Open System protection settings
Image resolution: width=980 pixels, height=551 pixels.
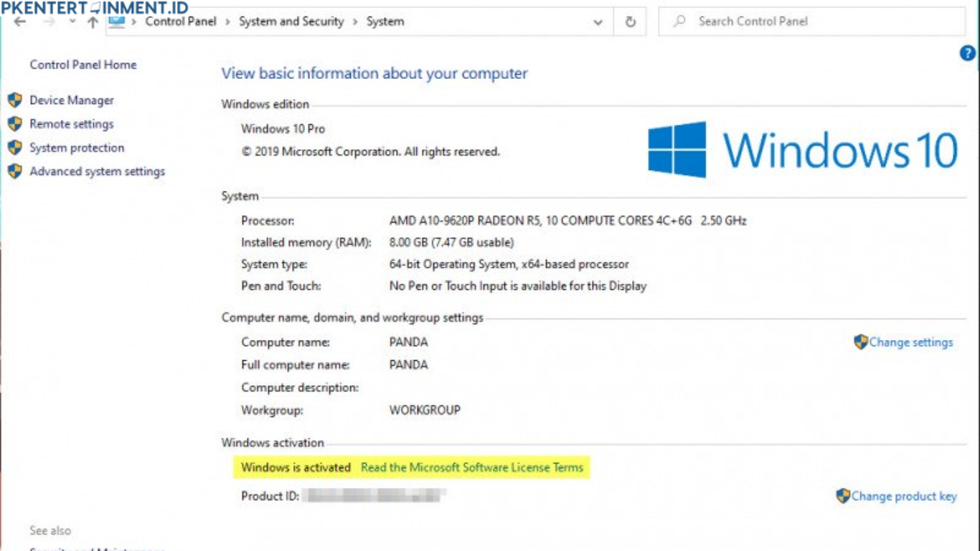pyautogui.click(x=77, y=148)
